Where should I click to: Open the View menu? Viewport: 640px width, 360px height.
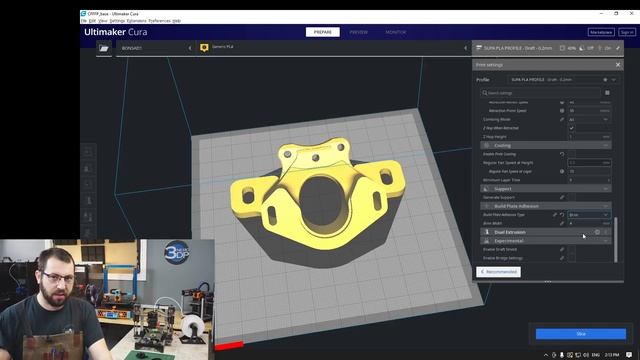coord(102,21)
